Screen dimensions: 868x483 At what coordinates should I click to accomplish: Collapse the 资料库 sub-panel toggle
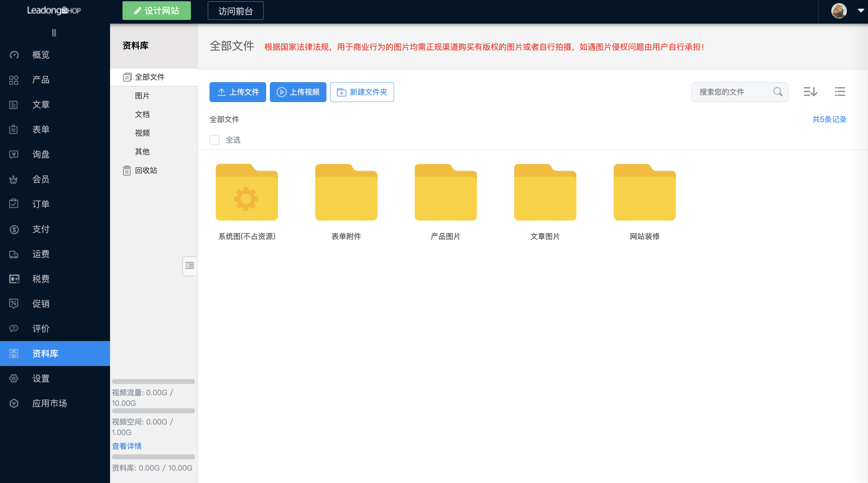[x=189, y=266]
